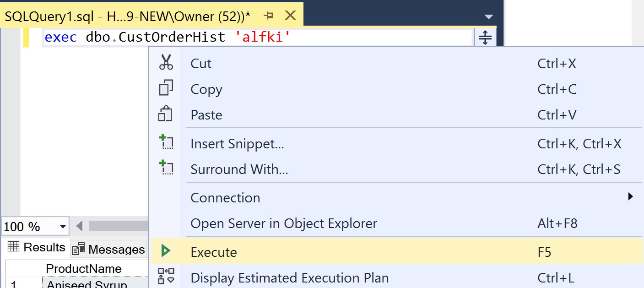Choose Open Server in Object Explorer

coord(283,223)
